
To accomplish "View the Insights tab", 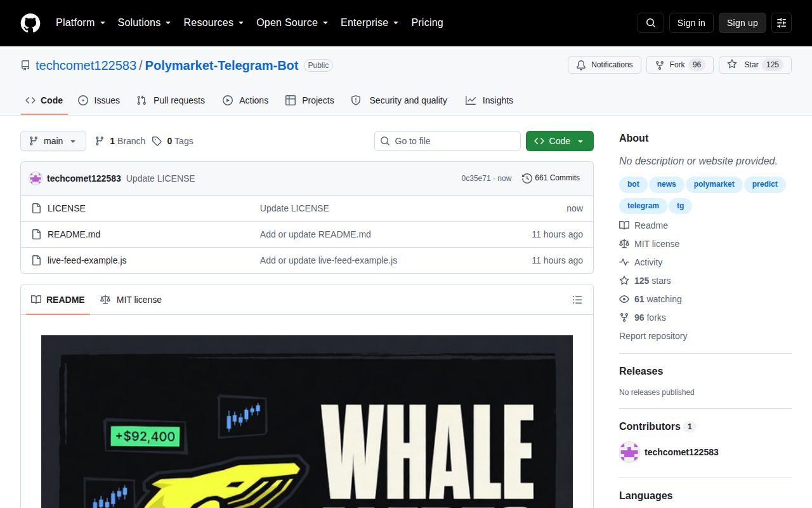I will pyautogui.click(x=489, y=100).
